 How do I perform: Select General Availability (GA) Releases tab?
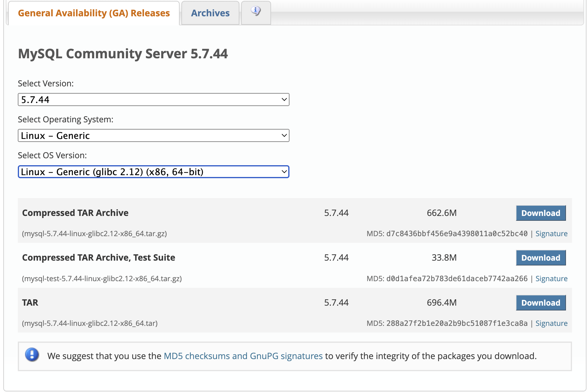tap(94, 13)
